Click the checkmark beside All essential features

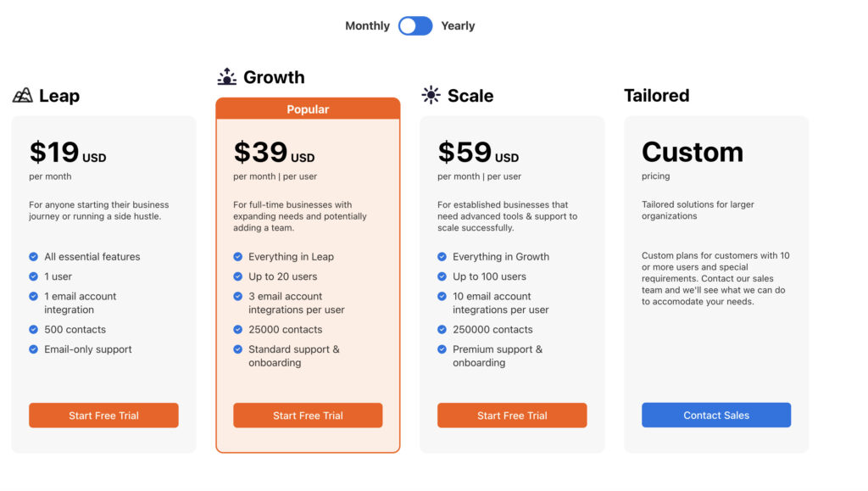point(33,256)
